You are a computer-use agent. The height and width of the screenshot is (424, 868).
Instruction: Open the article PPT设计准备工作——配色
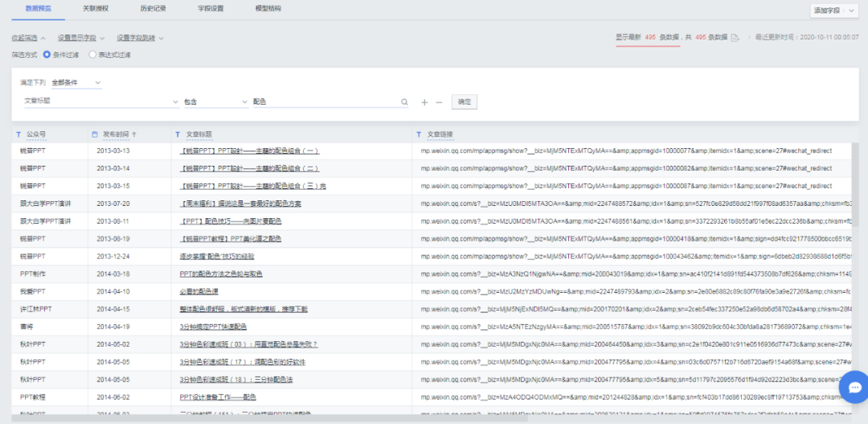218,397
